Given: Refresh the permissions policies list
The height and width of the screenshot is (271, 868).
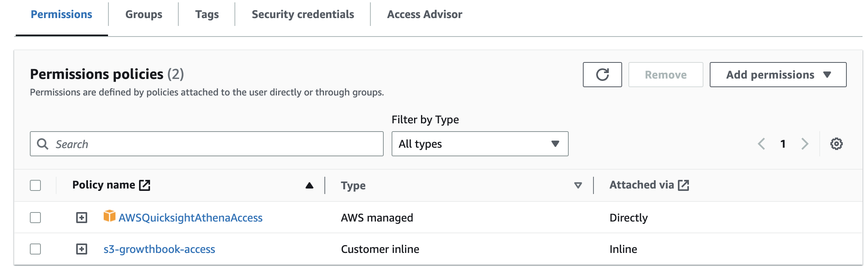Looking at the screenshot, I should coord(602,75).
